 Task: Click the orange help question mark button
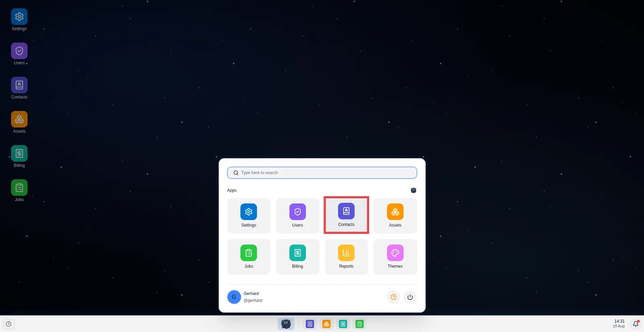[394, 297]
